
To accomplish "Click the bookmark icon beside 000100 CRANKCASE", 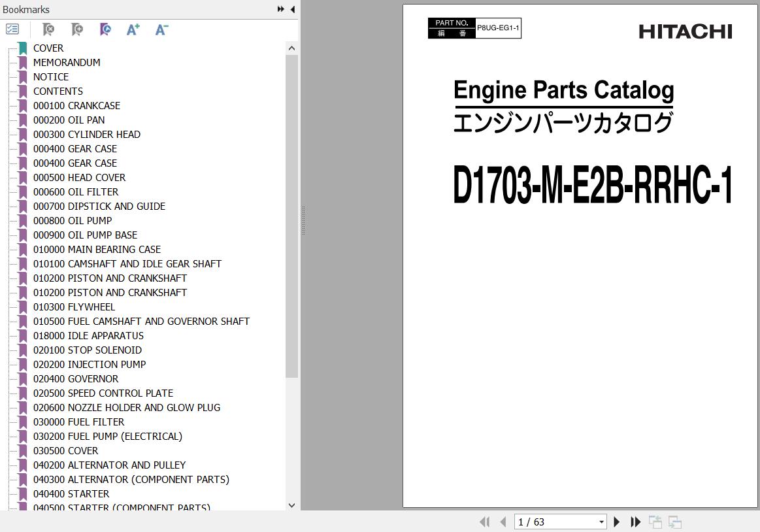I will 23,106.
